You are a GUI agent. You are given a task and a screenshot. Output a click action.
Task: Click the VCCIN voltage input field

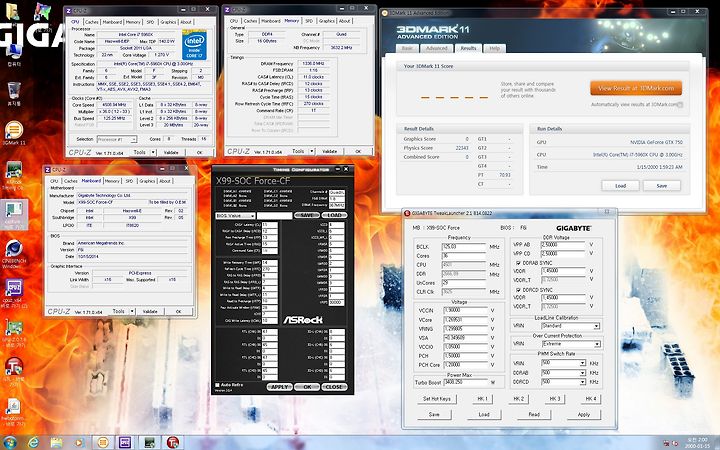pyautogui.click(x=465, y=310)
